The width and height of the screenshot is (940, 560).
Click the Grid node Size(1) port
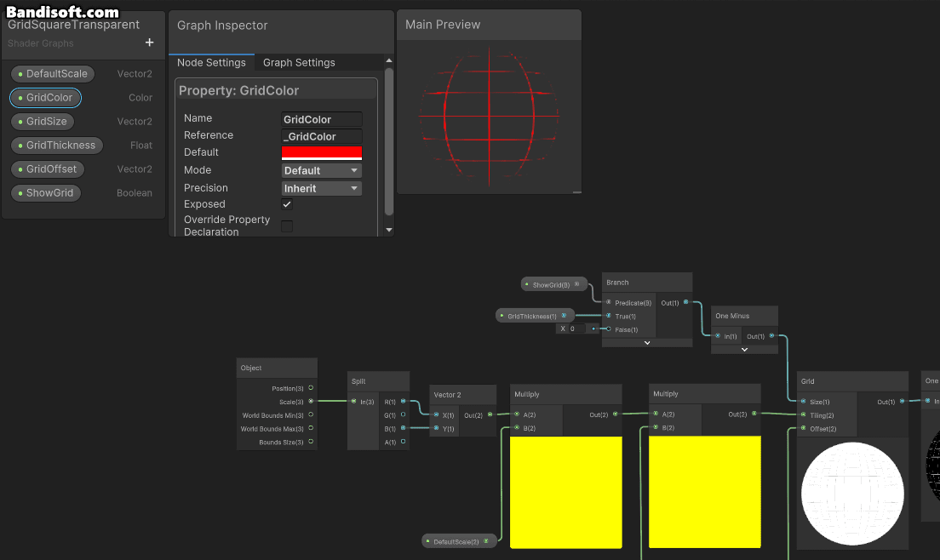pos(803,402)
